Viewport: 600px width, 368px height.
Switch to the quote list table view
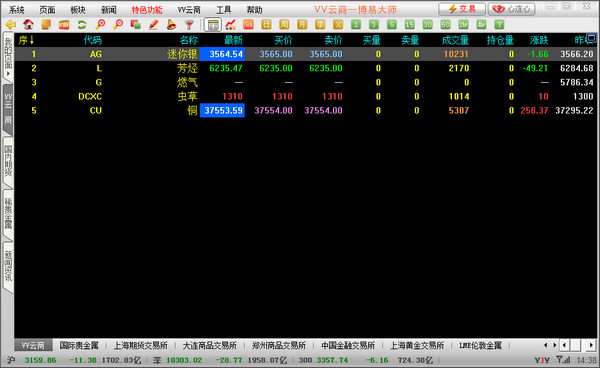(x=213, y=25)
